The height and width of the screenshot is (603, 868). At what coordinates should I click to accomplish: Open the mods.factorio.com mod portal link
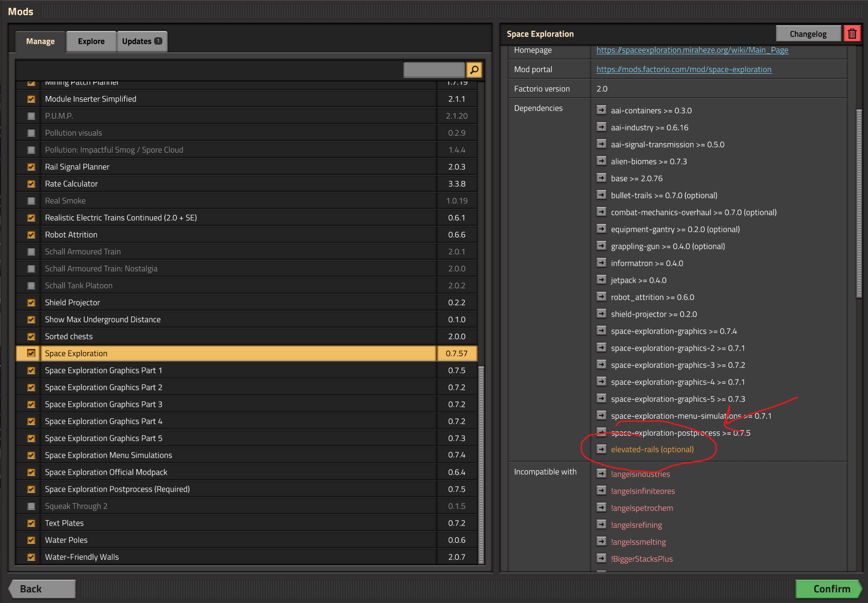click(x=684, y=69)
